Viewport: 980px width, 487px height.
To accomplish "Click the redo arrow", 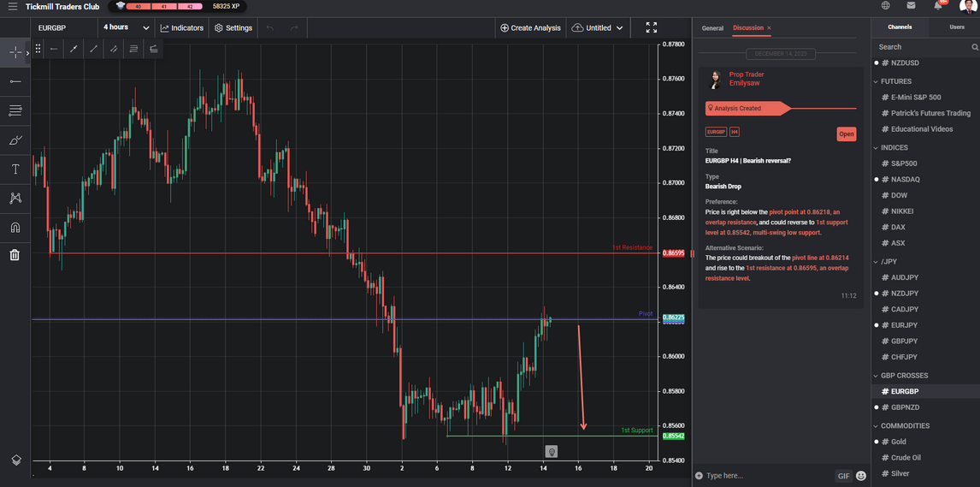I will point(294,27).
